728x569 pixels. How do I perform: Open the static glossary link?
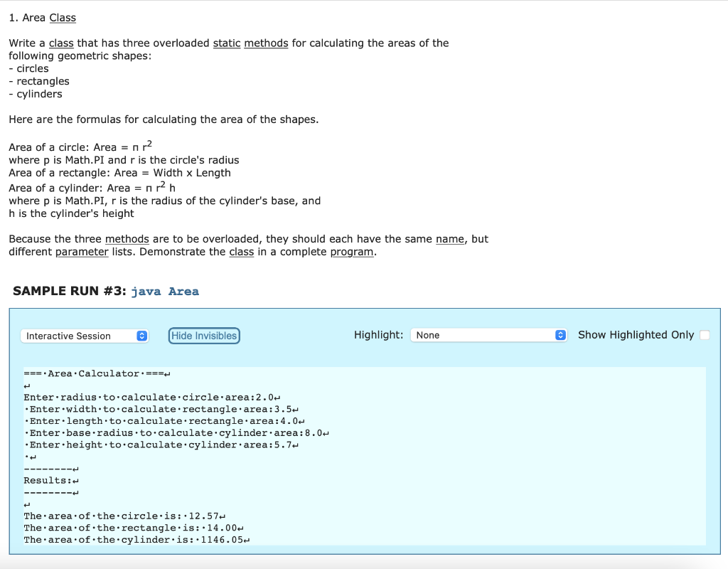[226, 43]
